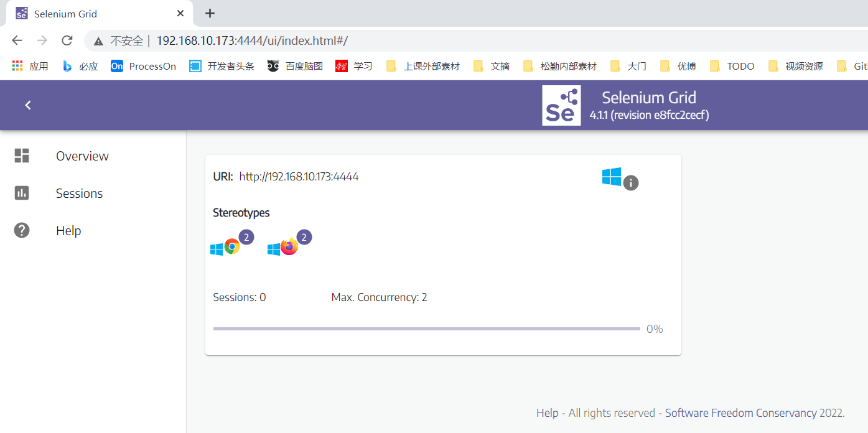
Task: Collapse the sidebar with the chevron arrow
Action: point(28,105)
